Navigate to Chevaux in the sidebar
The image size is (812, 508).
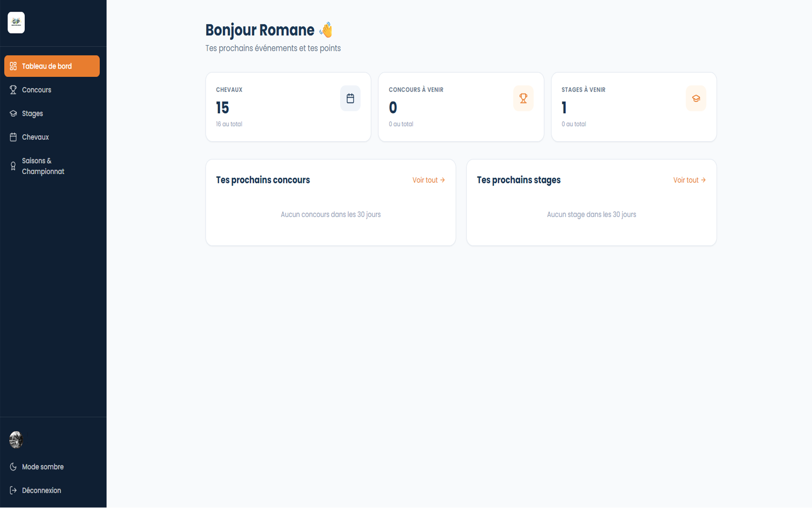pyautogui.click(x=52, y=137)
